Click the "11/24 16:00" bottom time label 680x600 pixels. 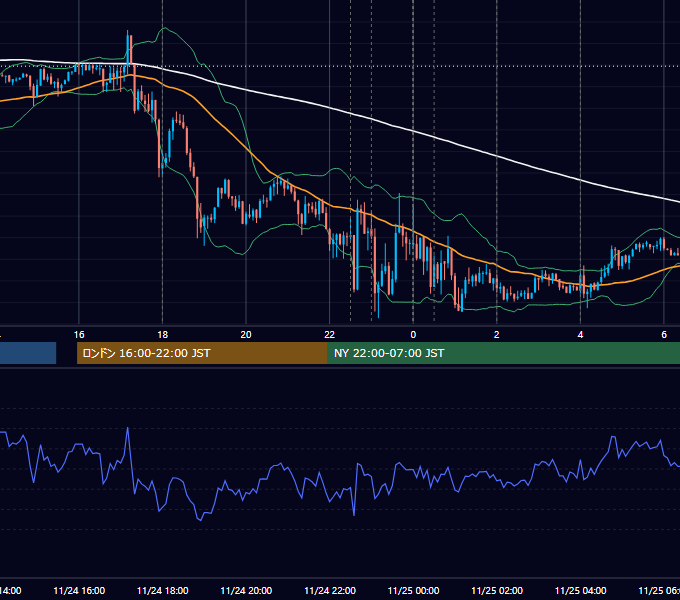79,591
